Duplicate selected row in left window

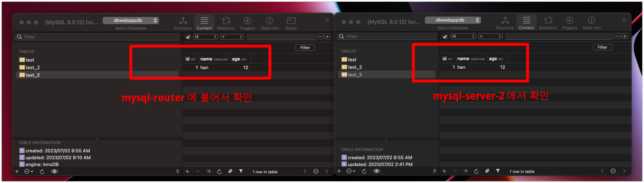tap(208, 171)
